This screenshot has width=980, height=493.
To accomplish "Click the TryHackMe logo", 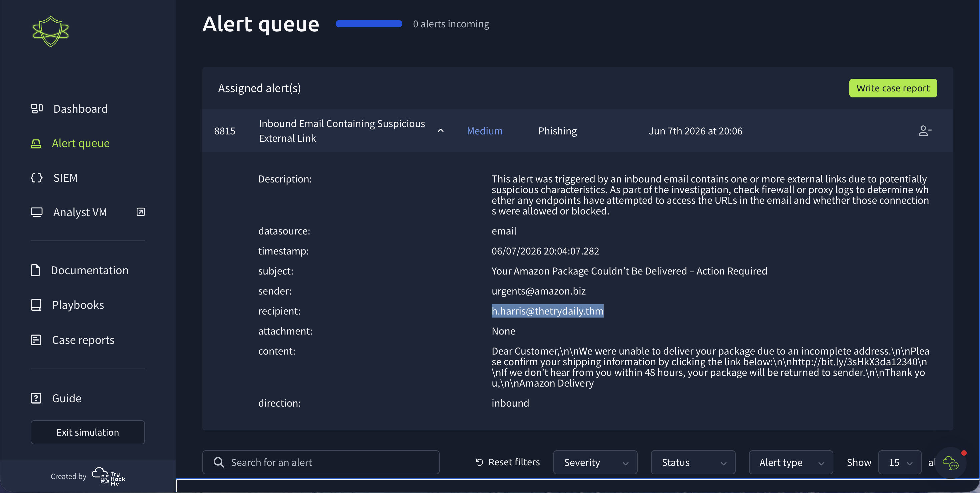I will point(108,476).
